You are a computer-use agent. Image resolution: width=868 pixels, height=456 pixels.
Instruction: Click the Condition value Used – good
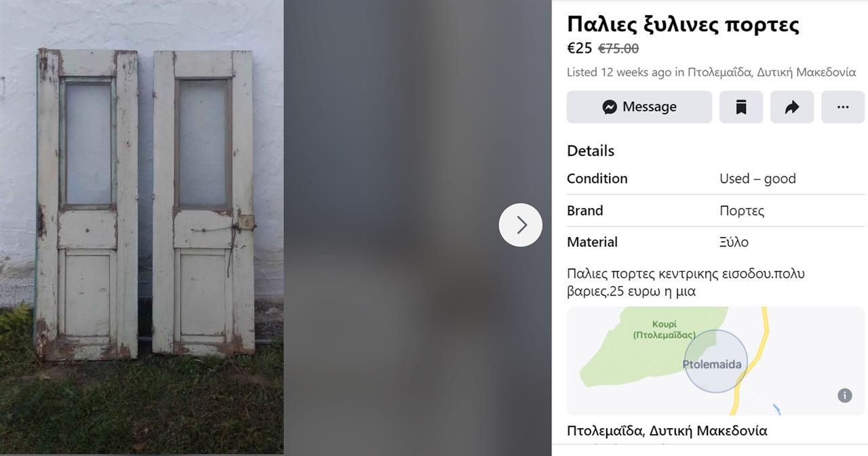coord(757,179)
